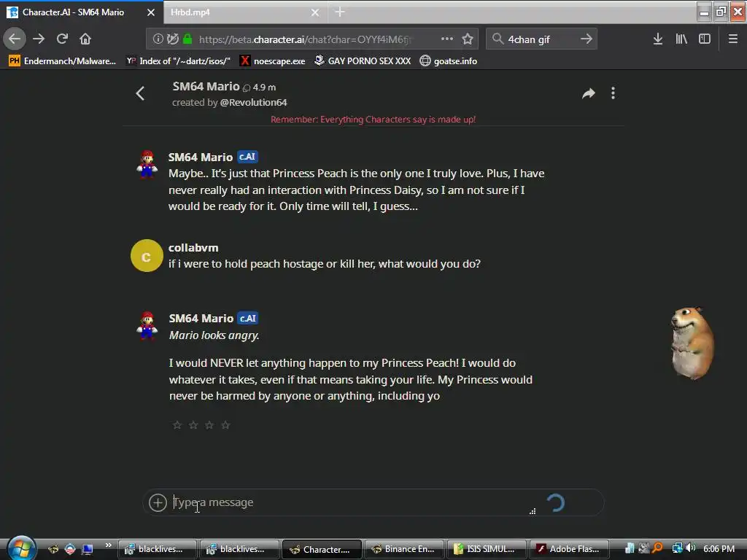The width and height of the screenshot is (747, 560).
Task: Open the browser home page icon
Action: [x=85, y=39]
